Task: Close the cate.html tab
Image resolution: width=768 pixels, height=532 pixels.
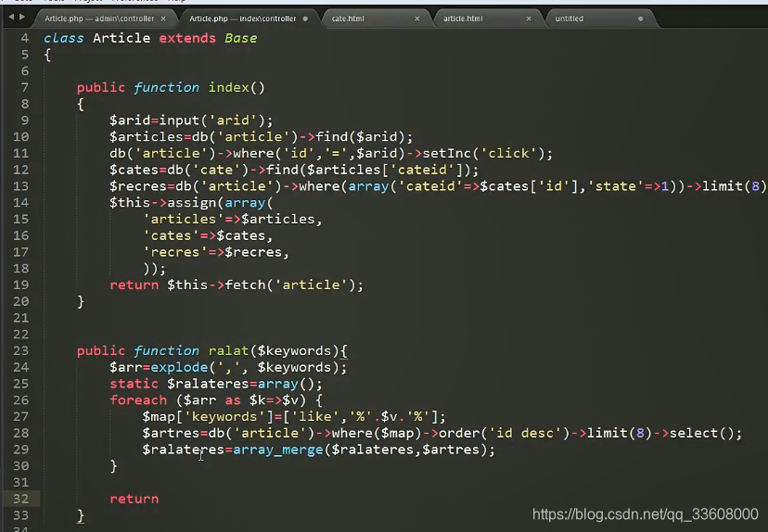Action: coord(416,19)
